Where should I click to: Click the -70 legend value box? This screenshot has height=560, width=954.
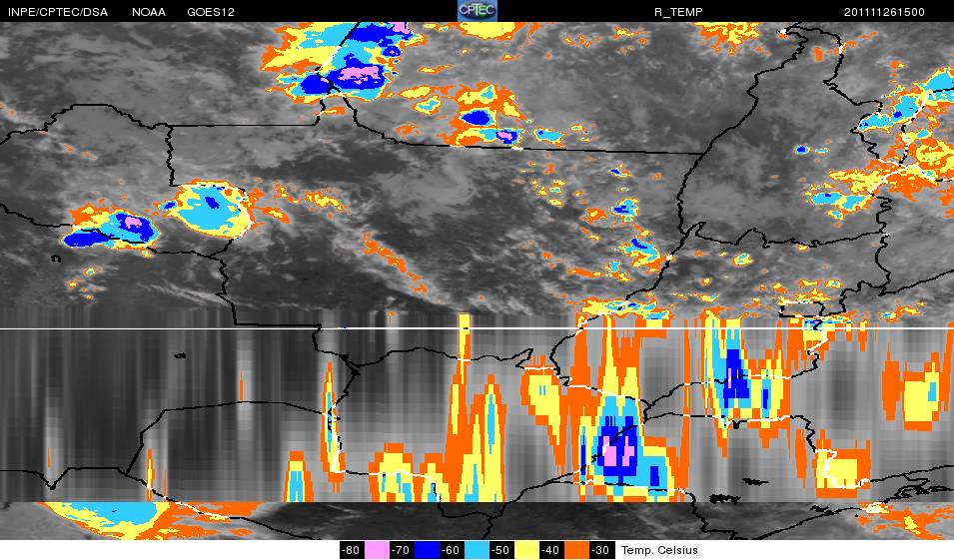[x=402, y=550]
